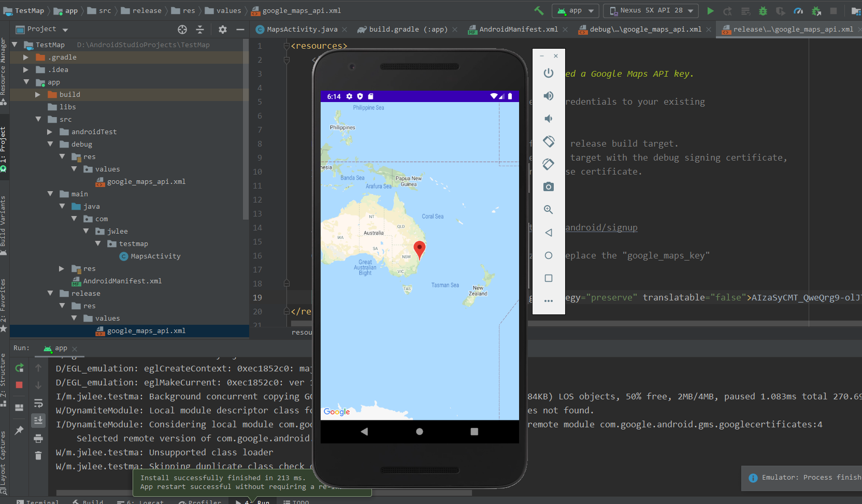This screenshot has height=504, width=862.
Task: Click Run with Coverage icon
Action: 781,11
